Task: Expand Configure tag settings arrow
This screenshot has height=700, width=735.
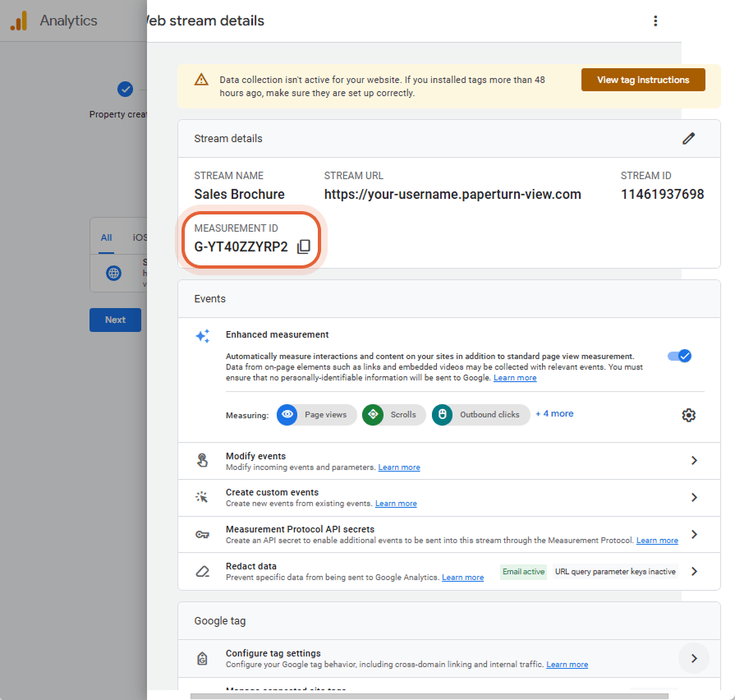Action: click(x=694, y=658)
